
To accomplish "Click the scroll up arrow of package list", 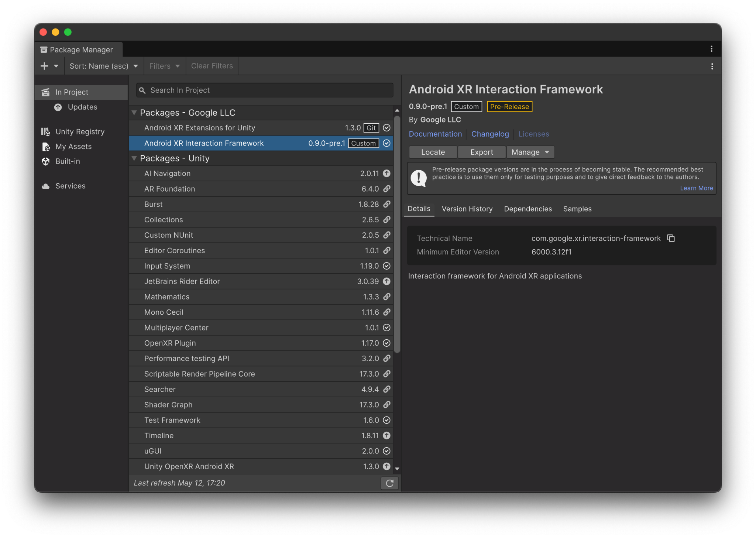I will click(397, 110).
